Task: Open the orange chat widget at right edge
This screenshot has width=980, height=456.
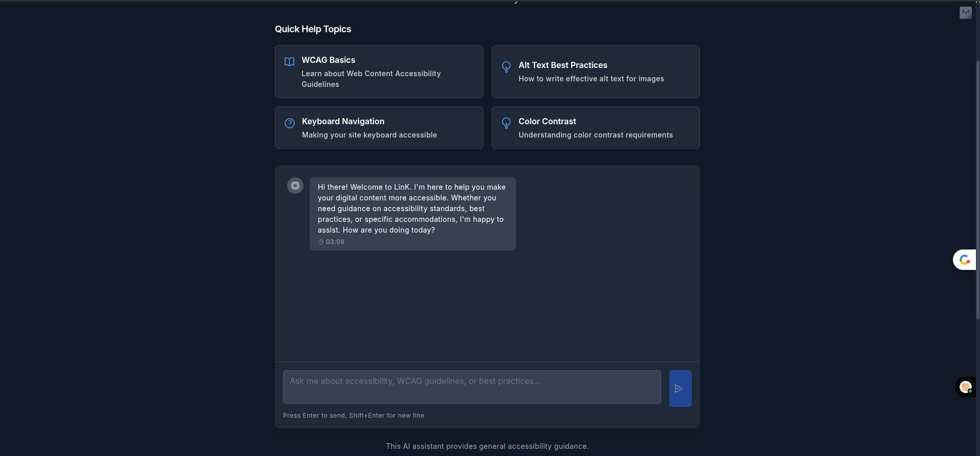Action: pos(965,387)
